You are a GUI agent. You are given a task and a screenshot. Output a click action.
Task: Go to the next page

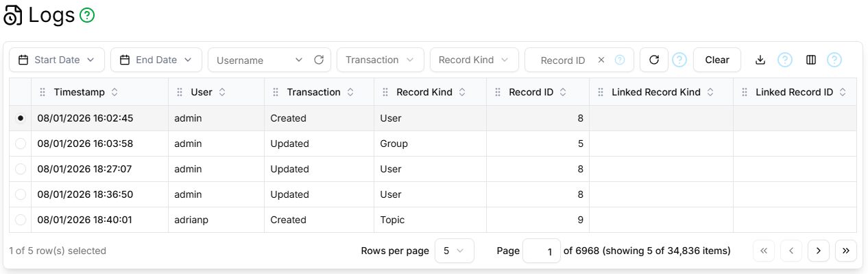point(819,251)
